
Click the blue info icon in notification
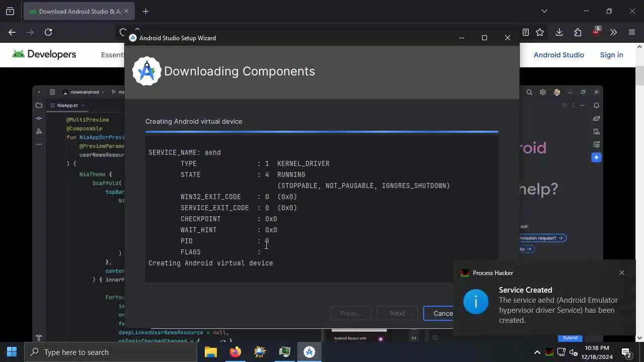[x=475, y=302]
